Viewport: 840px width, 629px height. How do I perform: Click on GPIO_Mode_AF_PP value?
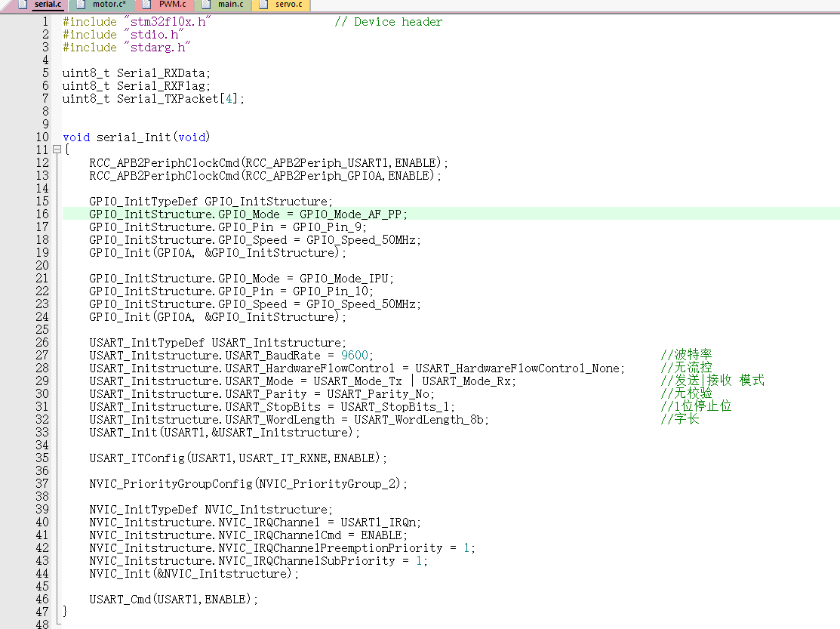(x=350, y=214)
